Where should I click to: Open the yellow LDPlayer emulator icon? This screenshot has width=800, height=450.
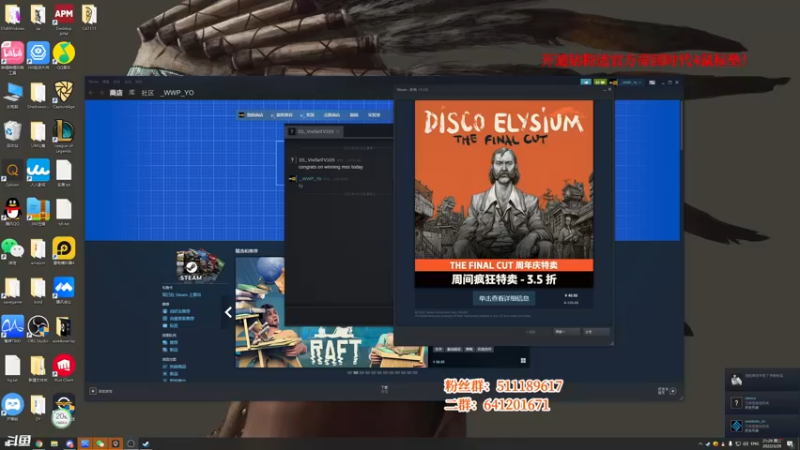(x=63, y=251)
